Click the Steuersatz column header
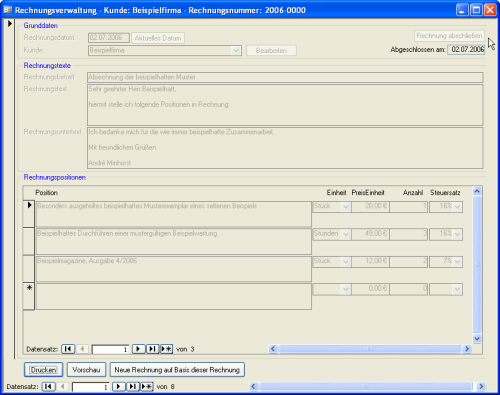Screen dimensions: 500x395 [445, 193]
